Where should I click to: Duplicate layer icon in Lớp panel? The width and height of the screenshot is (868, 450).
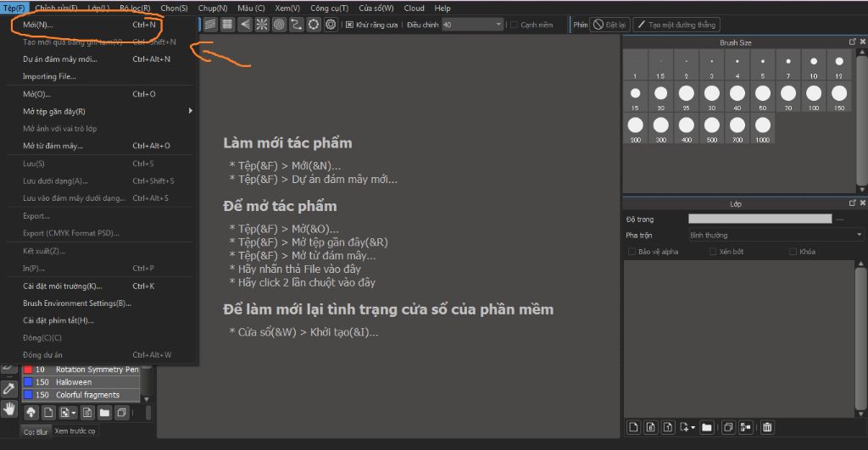(x=728, y=427)
